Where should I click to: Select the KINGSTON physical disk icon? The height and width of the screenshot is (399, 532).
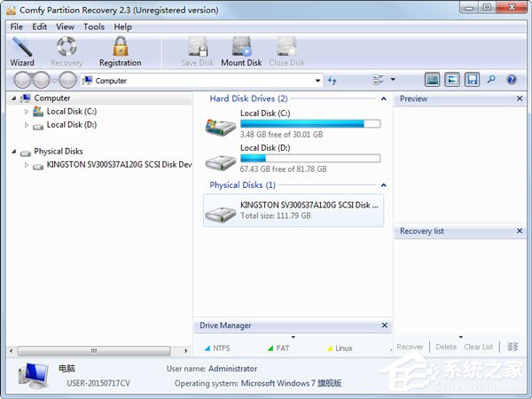coord(221,210)
